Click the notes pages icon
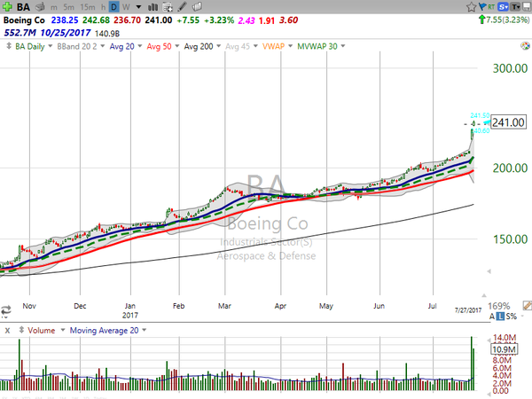Viewport: 532px width, 399px height. pos(197,6)
